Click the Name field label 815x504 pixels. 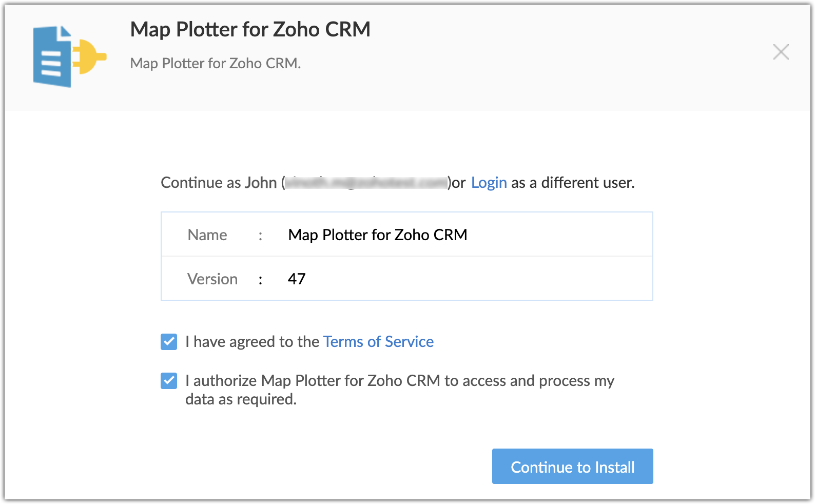(207, 235)
